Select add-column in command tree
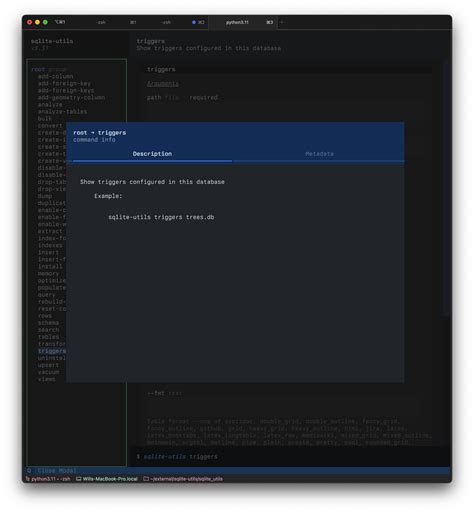 (x=55, y=76)
